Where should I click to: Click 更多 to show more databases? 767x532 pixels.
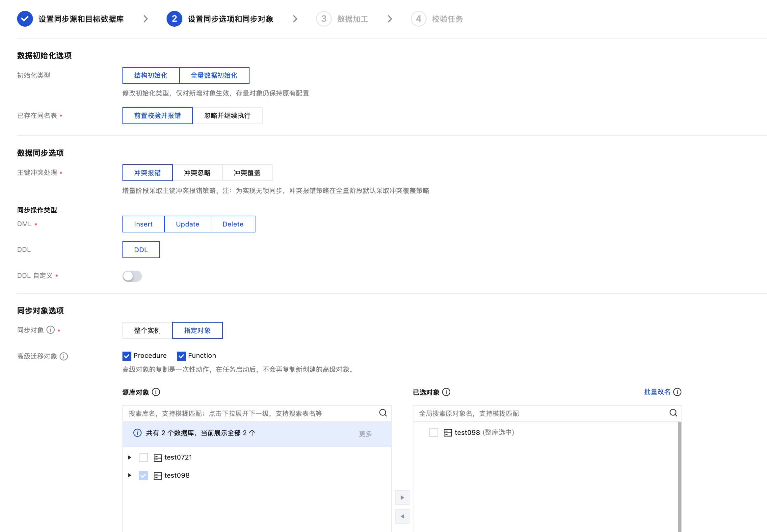click(x=365, y=434)
